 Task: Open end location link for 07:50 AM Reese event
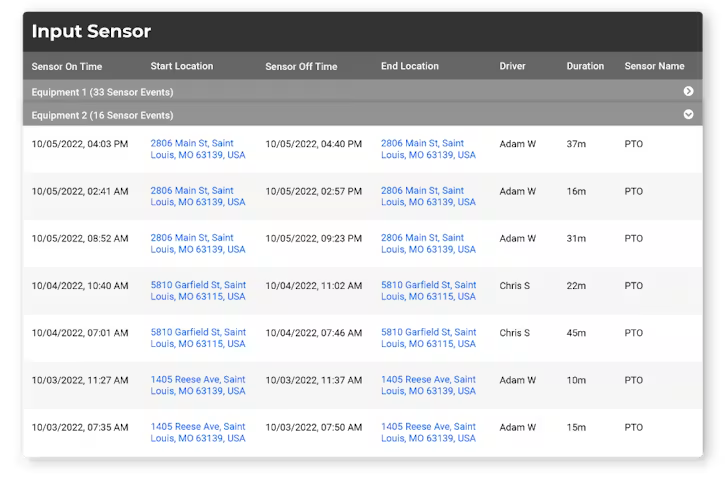tap(428, 432)
